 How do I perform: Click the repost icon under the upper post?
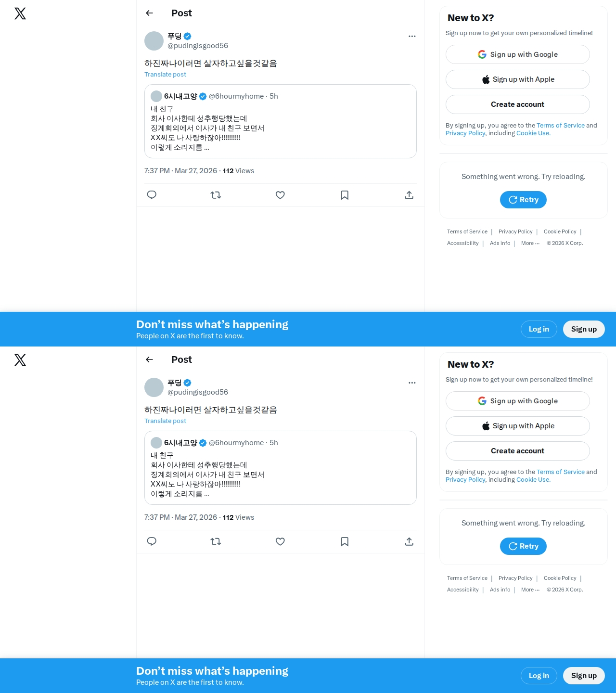pos(216,195)
